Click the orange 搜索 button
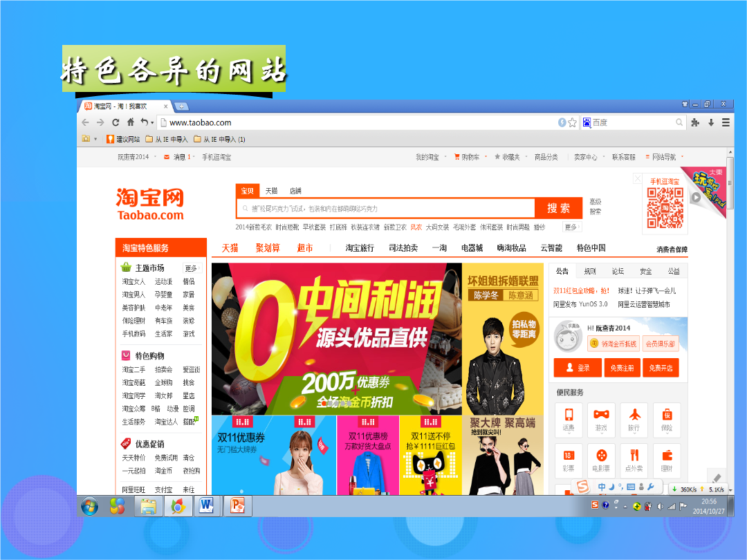The image size is (747, 560). pos(558,208)
